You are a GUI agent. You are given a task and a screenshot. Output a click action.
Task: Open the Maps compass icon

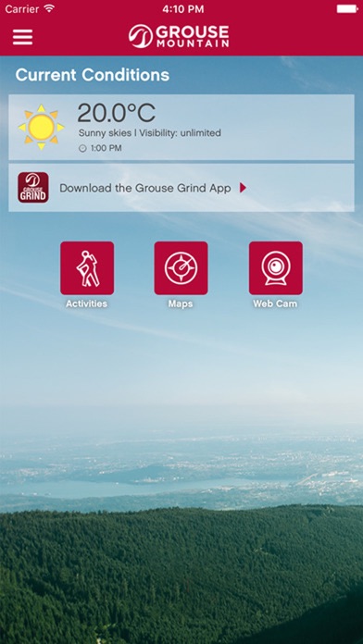point(181,267)
